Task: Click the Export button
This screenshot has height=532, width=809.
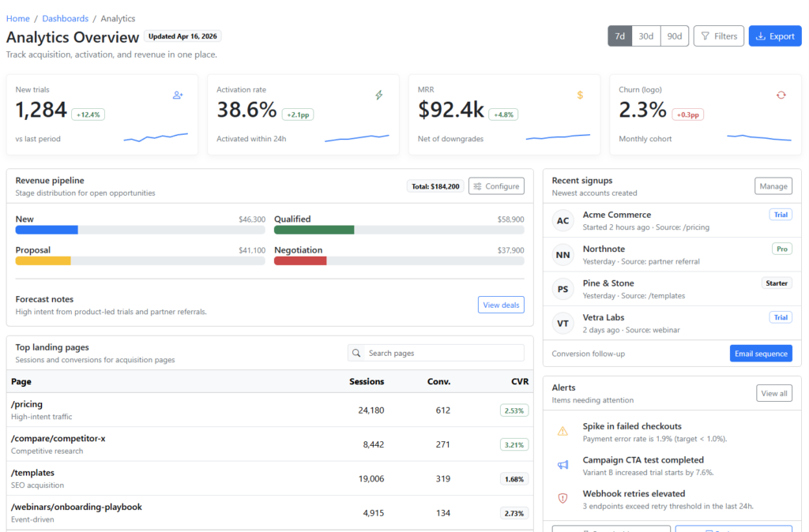Action: (774, 36)
